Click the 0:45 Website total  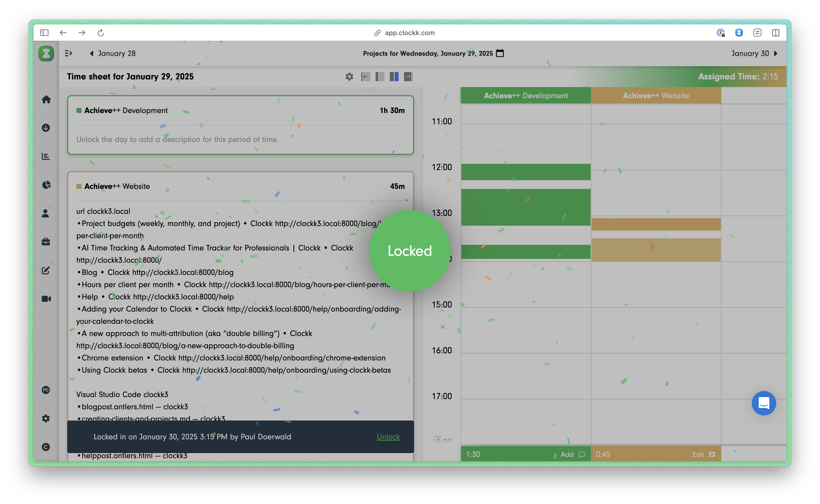coord(603,454)
